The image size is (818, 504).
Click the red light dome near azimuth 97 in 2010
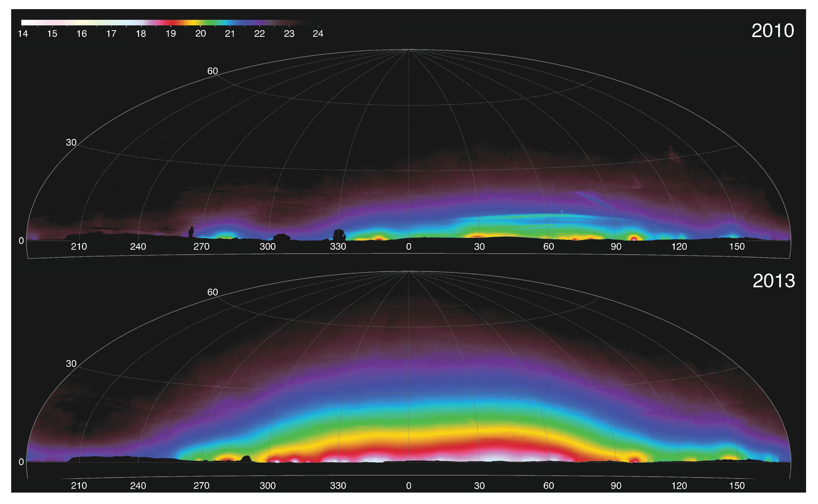[634, 238]
